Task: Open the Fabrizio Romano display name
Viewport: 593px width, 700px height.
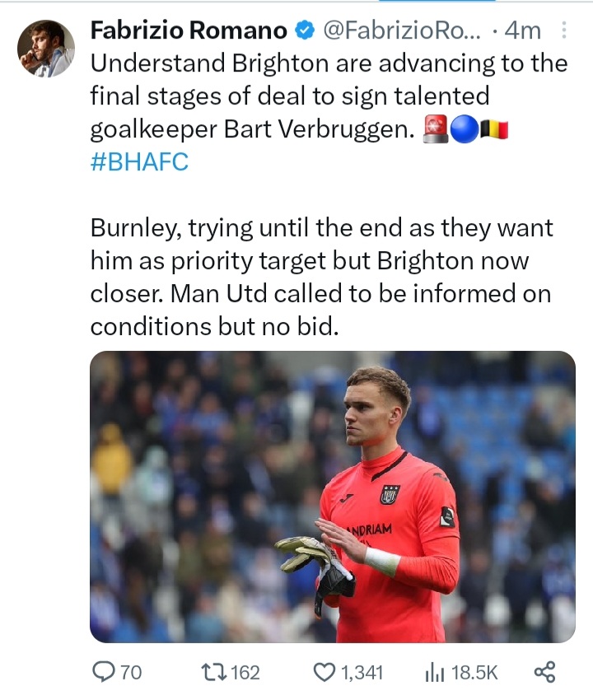Action: pos(189,30)
